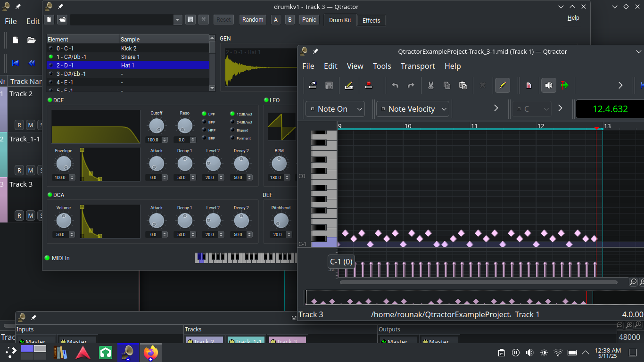Click the red Record button in MIDI editor toolbar

click(369, 85)
